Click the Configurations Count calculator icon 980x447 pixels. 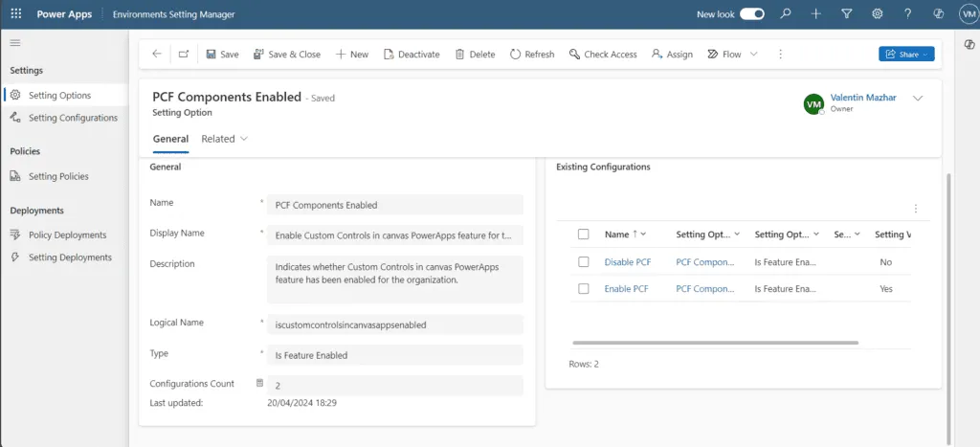(259, 383)
